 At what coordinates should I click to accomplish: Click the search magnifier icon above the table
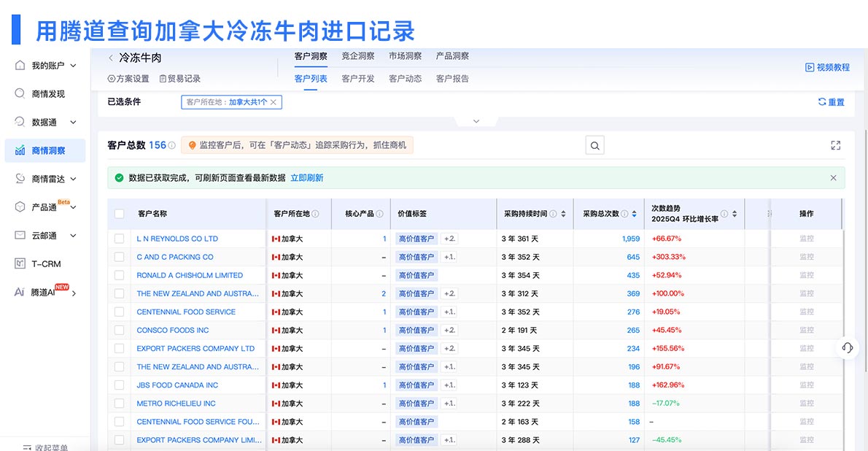[x=594, y=144]
